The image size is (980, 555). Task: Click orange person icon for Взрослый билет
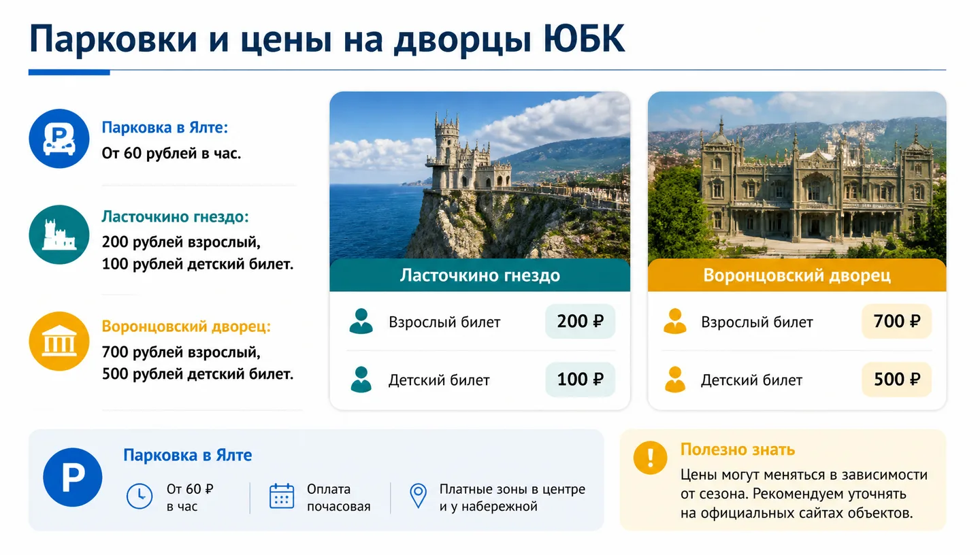pos(674,322)
